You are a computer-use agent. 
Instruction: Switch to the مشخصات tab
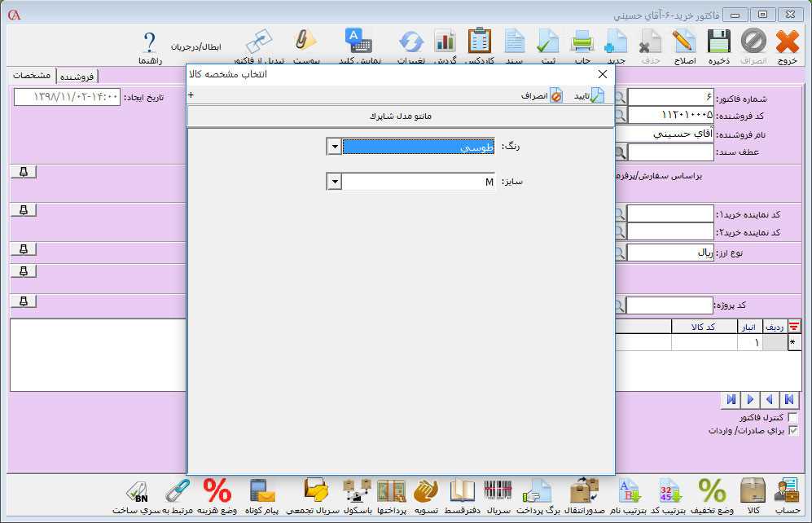pyautogui.click(x=33, y=76)
